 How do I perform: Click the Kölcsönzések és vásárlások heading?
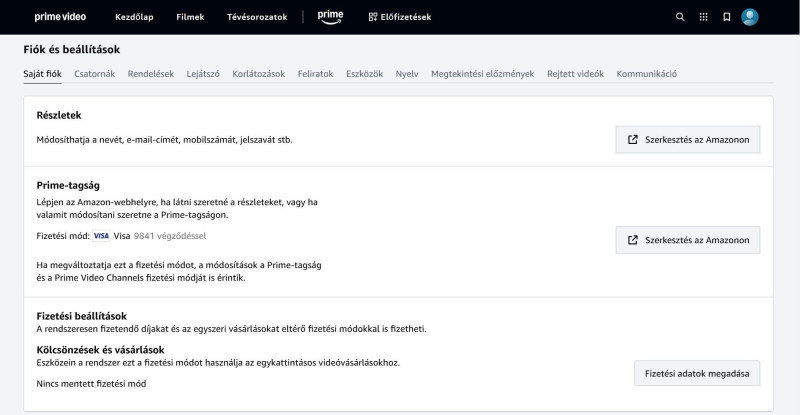point(101,350)
